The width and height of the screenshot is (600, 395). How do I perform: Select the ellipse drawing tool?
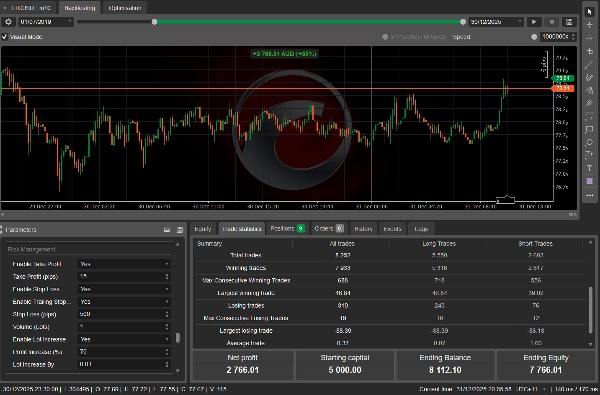pos(589,142)
